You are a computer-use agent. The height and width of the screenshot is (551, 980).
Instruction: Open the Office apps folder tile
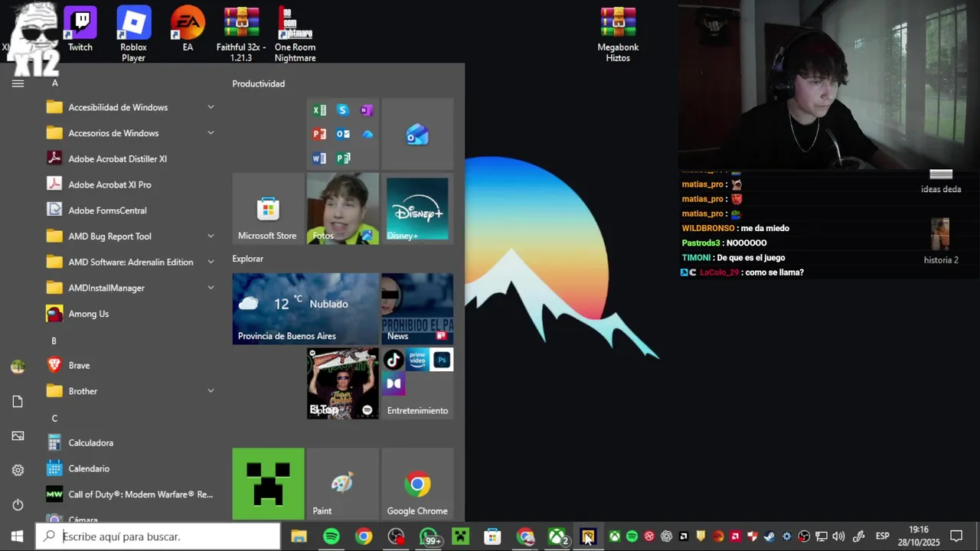click(x=343, y=134)
